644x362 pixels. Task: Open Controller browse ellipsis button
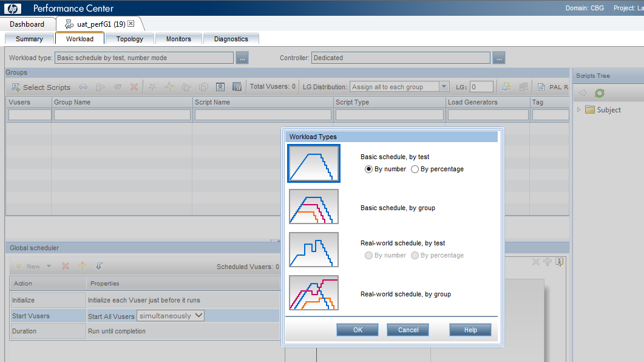[499, 58]
